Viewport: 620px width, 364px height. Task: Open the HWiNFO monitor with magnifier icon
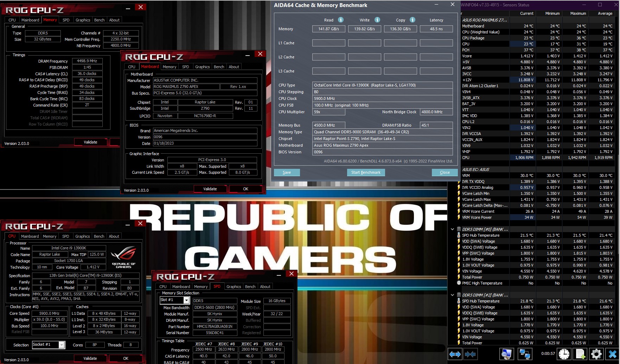[507, 354]
